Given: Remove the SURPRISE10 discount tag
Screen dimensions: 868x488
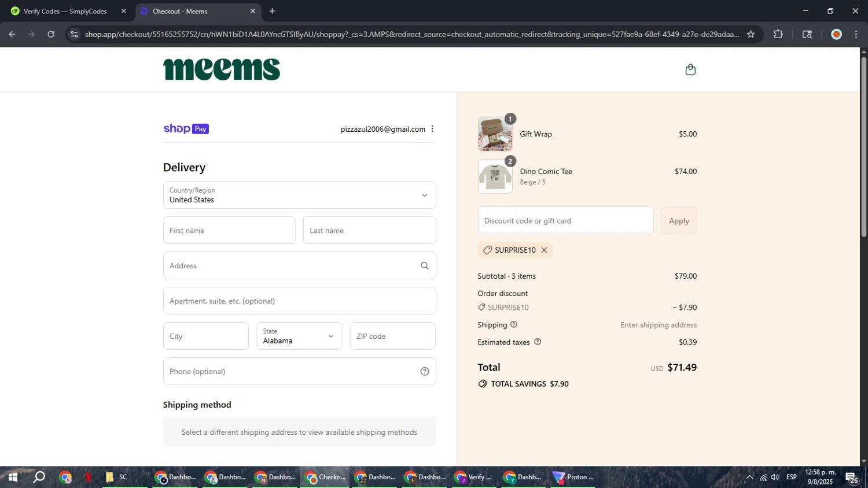Looking at the screenshot, I should 544,250.
